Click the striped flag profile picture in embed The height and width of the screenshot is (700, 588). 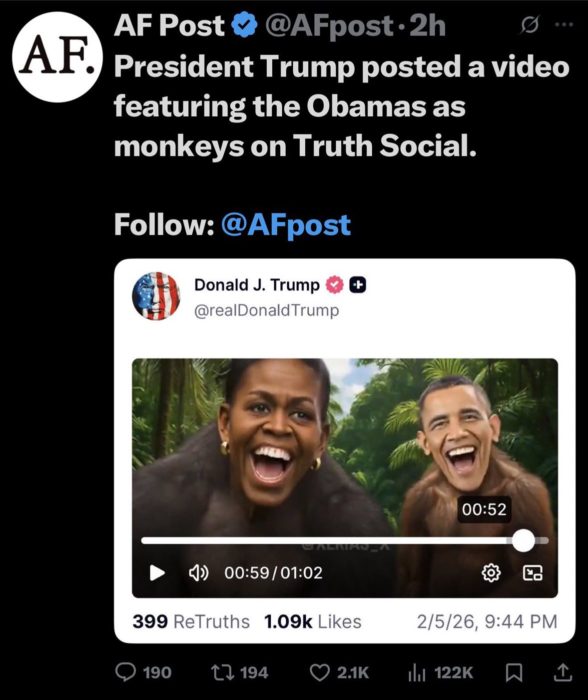point(156,296)
